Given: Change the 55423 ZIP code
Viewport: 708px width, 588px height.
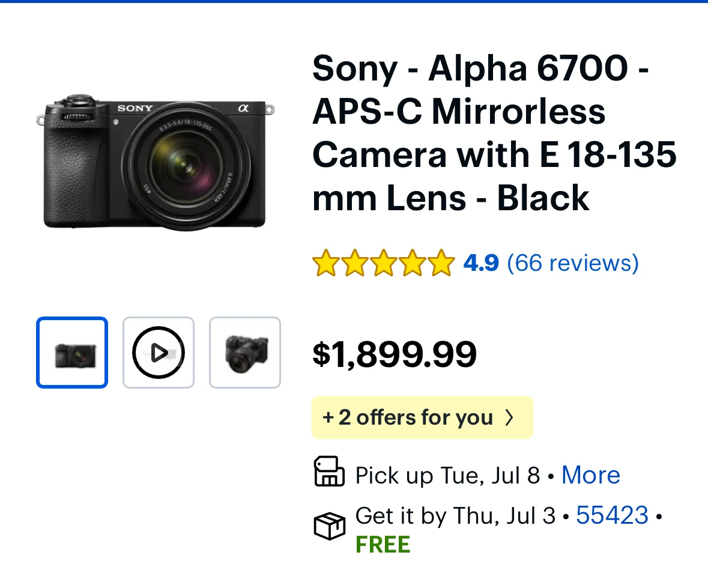Looking at the screenshot, I should coord(612,516).
